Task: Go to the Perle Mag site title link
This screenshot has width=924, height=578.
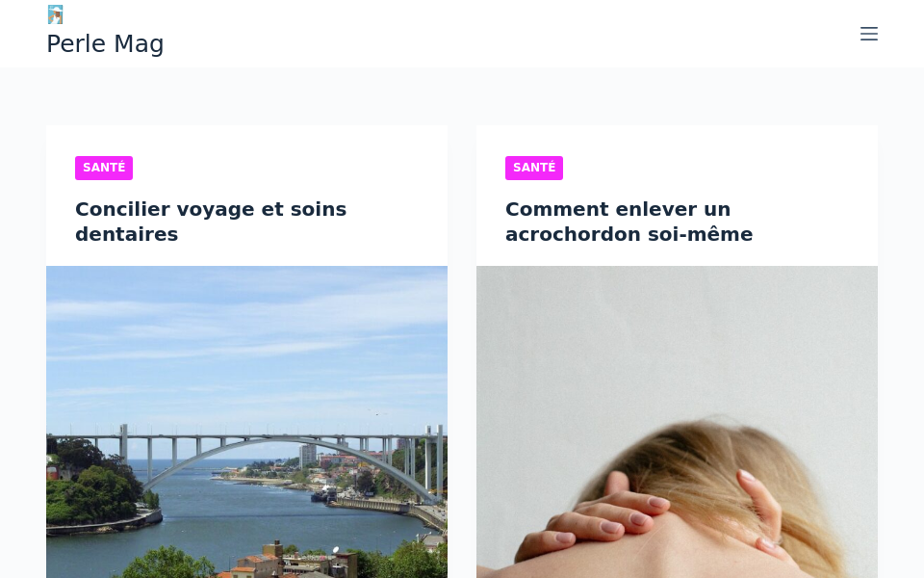Action: (105, 43)
